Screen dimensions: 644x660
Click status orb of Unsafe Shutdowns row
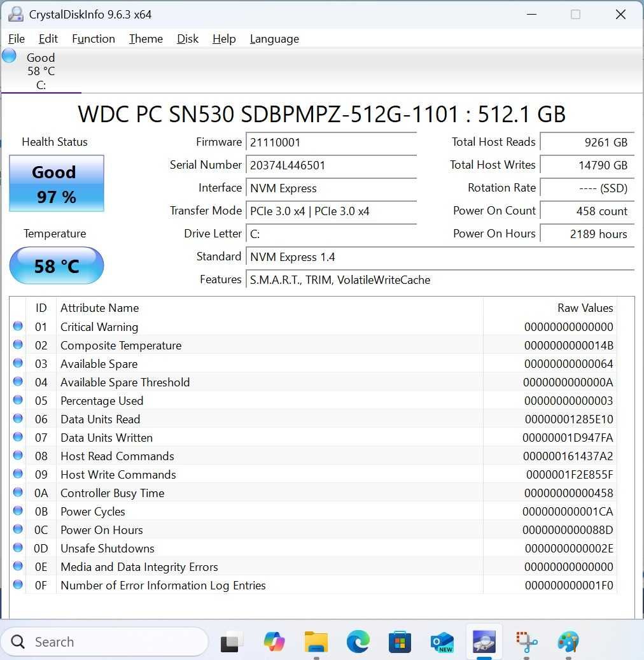coord(18,547)
